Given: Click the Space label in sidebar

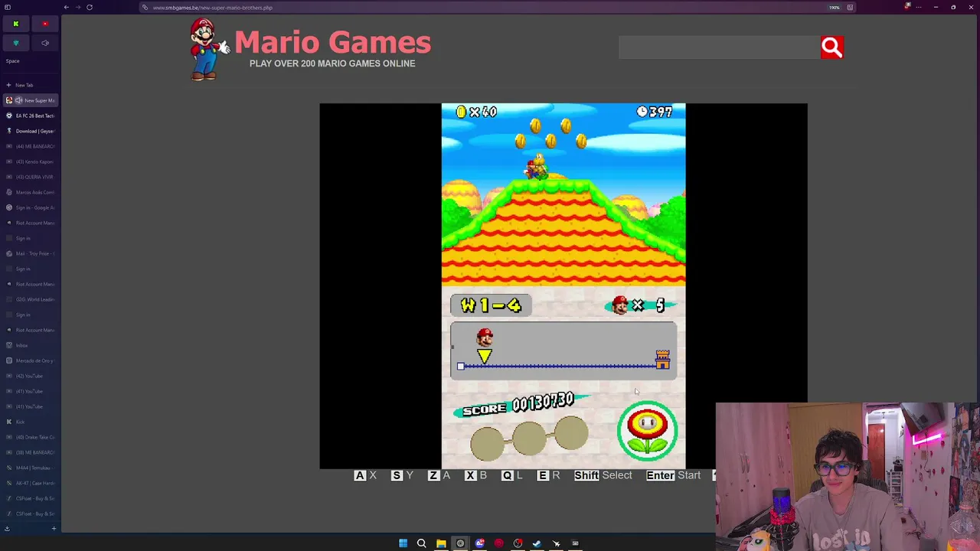Looking at the screenshot, I should [x=13, y=61].
